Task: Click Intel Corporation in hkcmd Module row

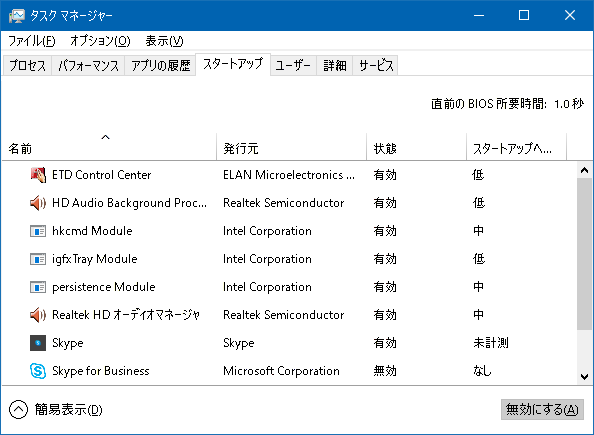Action: (267, 231)
